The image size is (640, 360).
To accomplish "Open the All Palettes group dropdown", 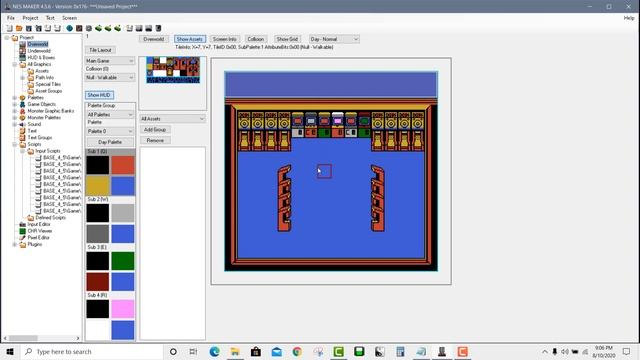I will pos(110,115).
